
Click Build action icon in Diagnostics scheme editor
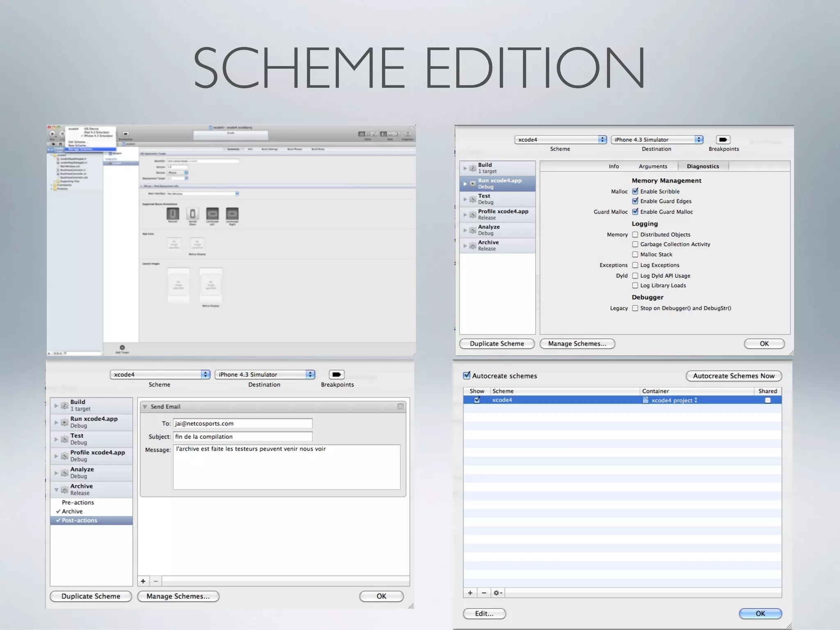(x=472, y=168)
